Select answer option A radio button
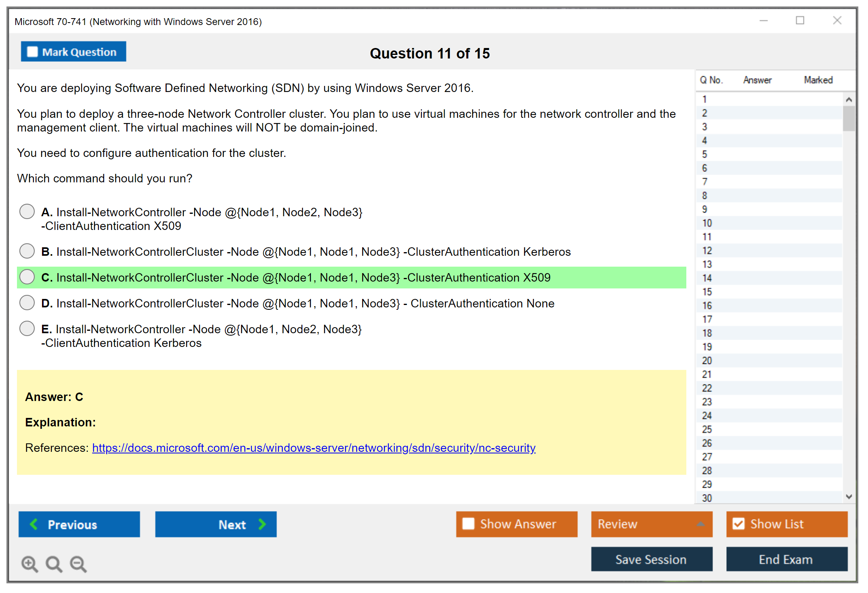Image resolution: width=868 pixels, height=593 pixels. pyautogui.click(x=27, y=211)
